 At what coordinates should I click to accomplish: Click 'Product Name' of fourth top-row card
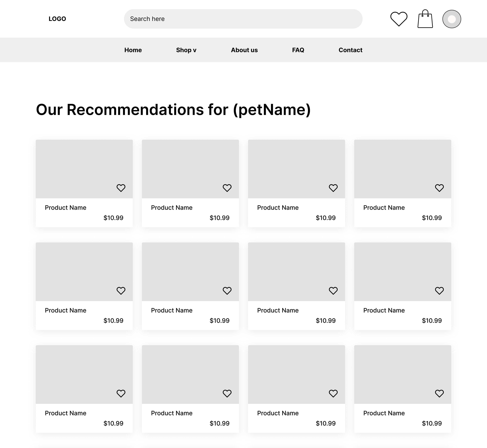pos(384,208)
